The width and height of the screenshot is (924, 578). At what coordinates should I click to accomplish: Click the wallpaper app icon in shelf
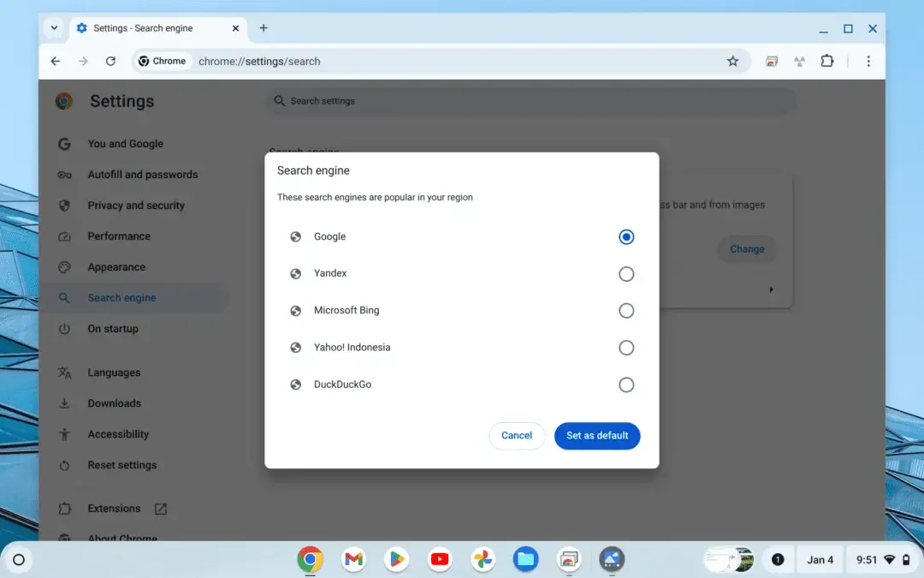612,559
